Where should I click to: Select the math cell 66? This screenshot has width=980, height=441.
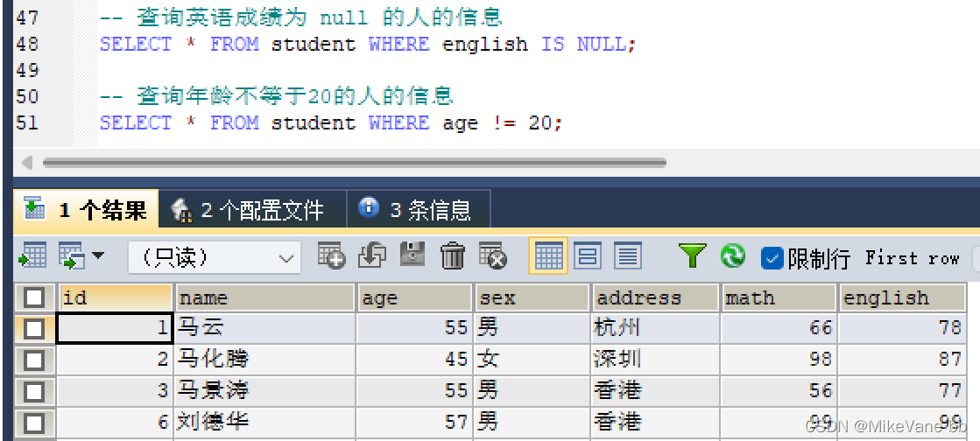tap(778, 328)
